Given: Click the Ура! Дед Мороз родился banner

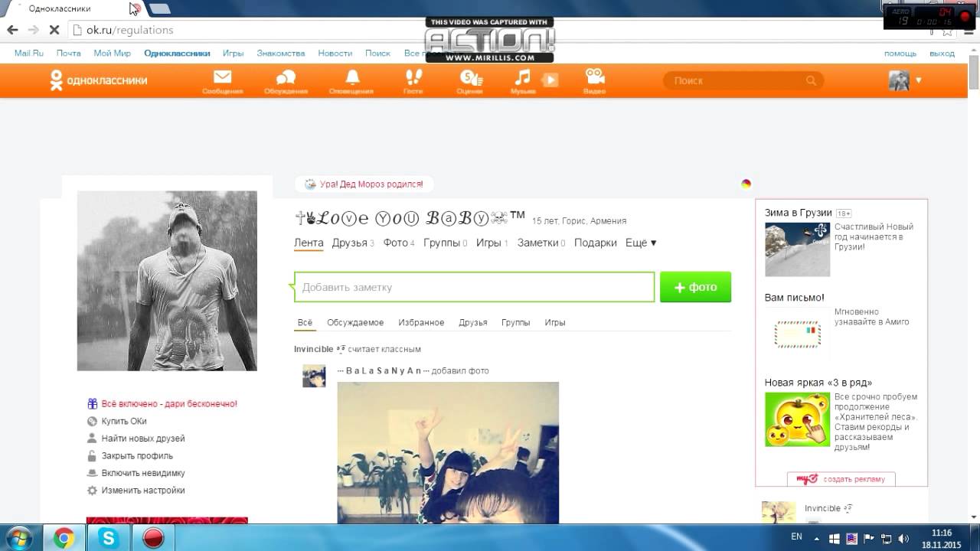Looking at the screenshot, I should pyautogui.click(x=364, y=184).
